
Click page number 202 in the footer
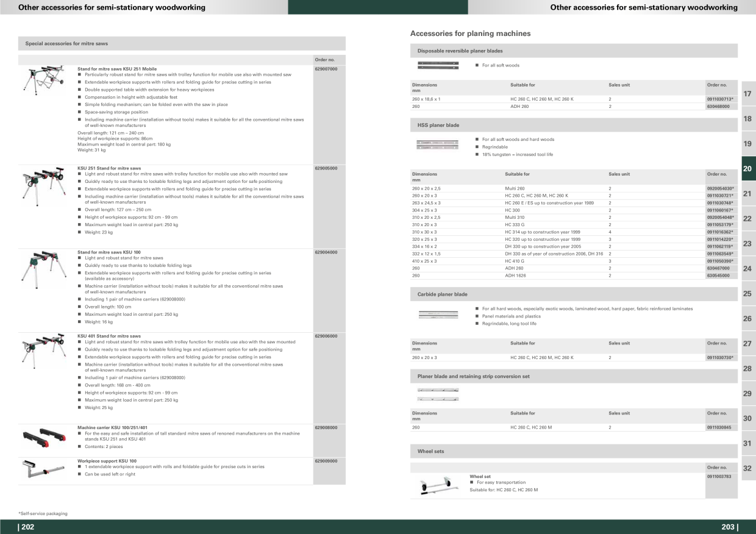click(26, 527)
